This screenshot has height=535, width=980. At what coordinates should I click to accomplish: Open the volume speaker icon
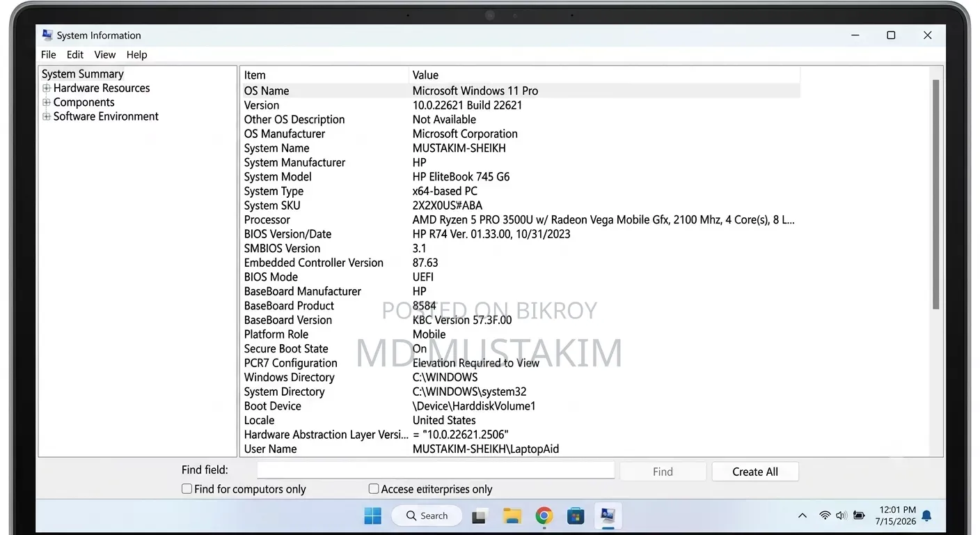click(x=841, y=516)
